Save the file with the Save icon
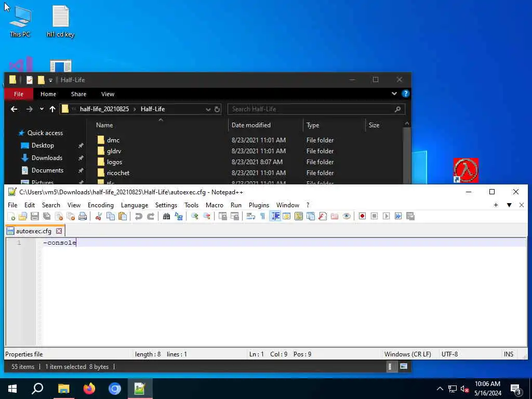 (x=35, y=216)
